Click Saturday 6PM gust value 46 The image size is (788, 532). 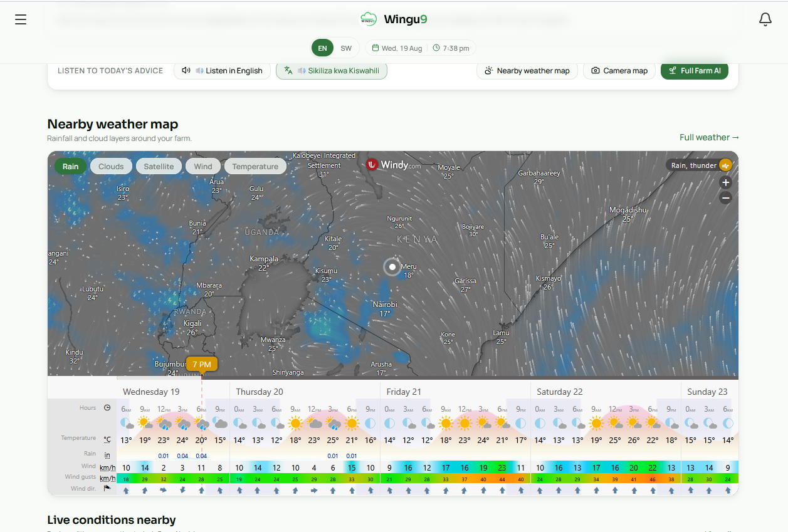coord(653,479)
